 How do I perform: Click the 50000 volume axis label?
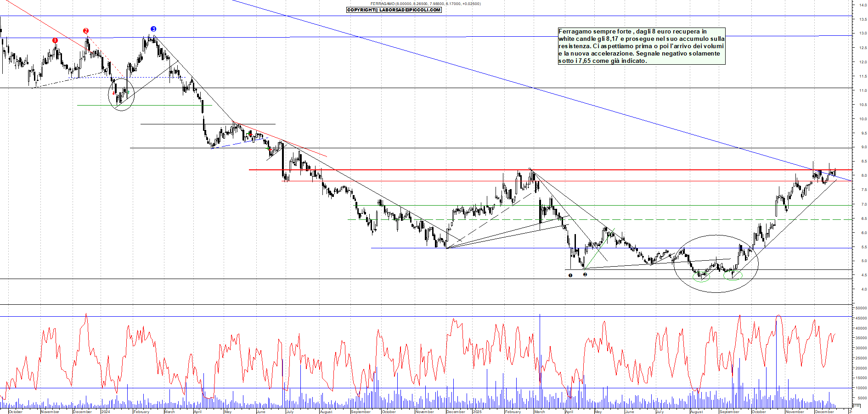(860, 308)
